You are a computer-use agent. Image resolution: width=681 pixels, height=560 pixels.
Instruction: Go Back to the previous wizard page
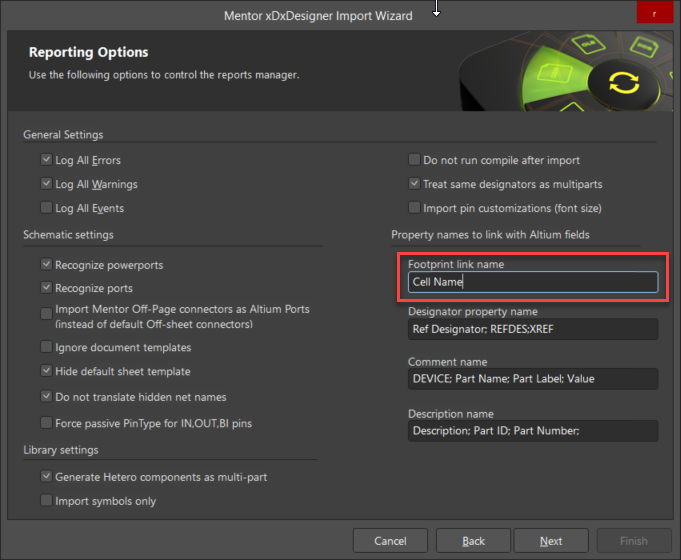pyautogui.click(x=473, y=541)
